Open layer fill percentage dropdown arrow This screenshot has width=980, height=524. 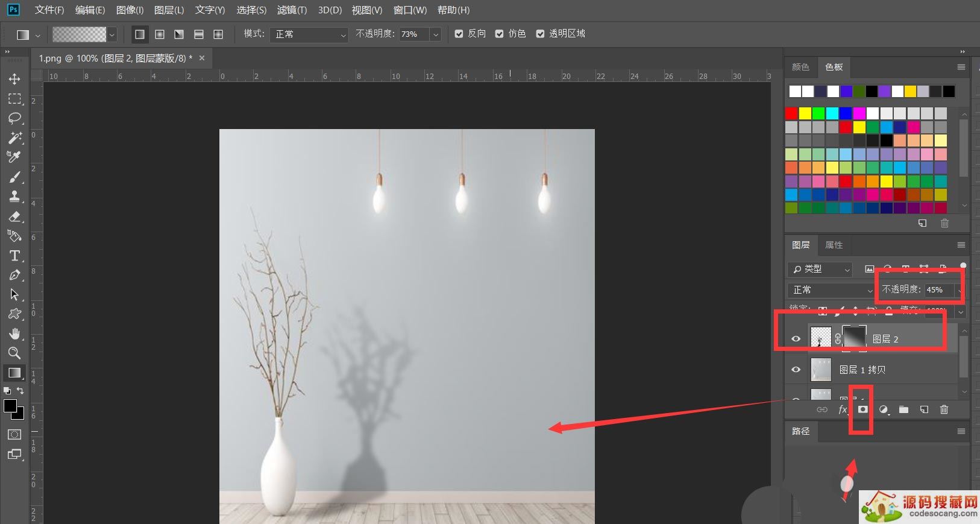click(x=960, y=312)
